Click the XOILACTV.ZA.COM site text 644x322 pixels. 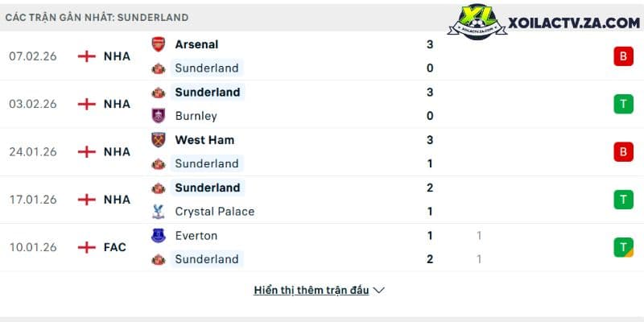coord(574,23)
